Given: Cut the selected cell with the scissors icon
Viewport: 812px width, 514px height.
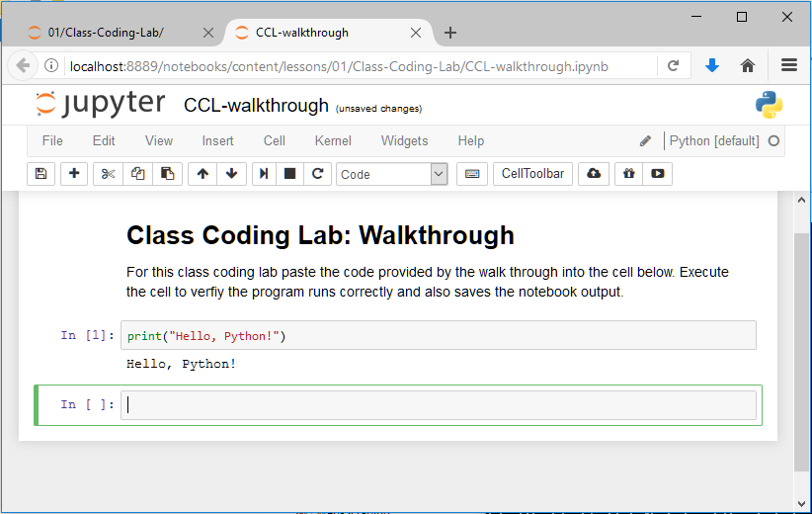Looking at the screenshot, I should point(109,174).
